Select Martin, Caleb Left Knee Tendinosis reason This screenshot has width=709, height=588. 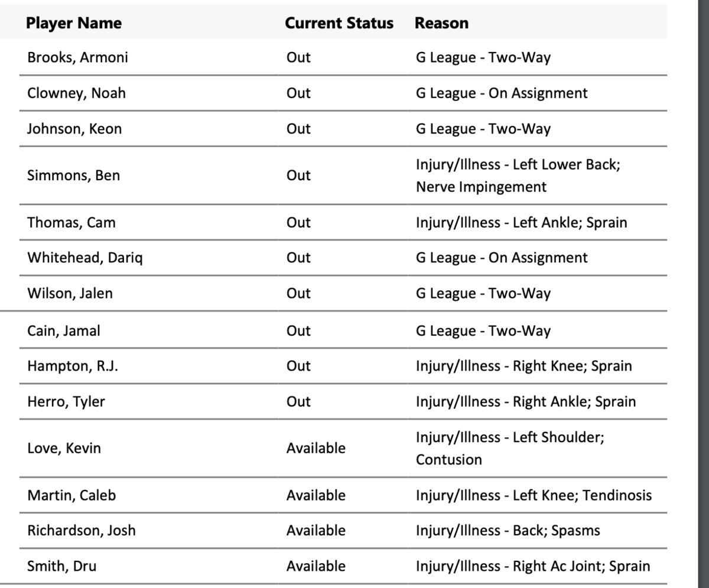(534, 495)
